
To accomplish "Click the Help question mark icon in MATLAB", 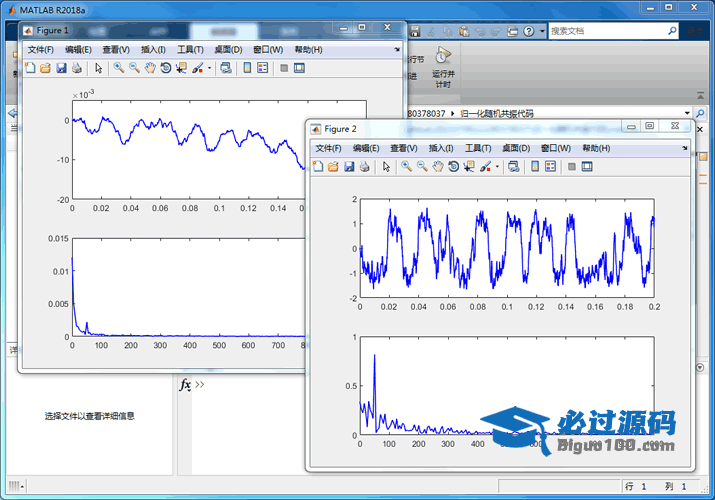I will point(528,31).
